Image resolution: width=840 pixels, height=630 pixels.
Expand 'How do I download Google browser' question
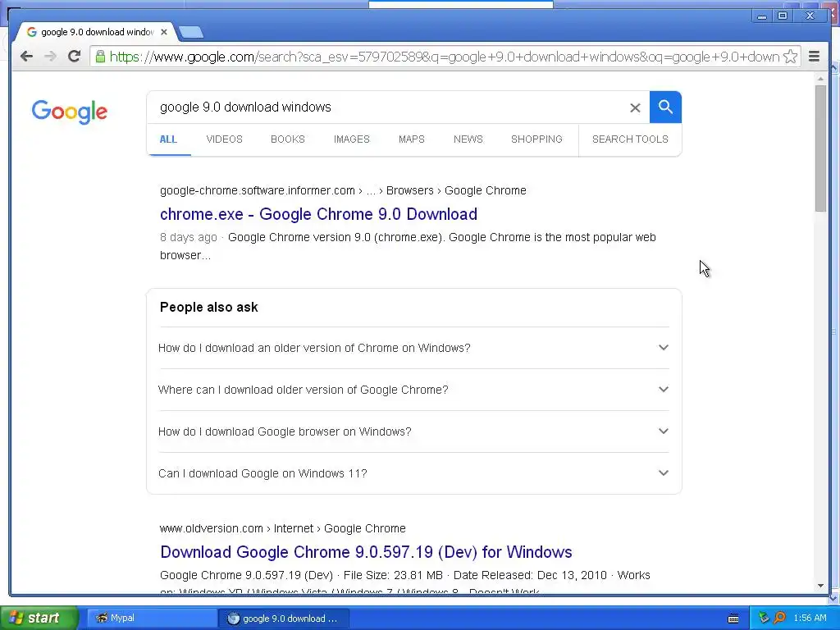[x=413, y=431]
